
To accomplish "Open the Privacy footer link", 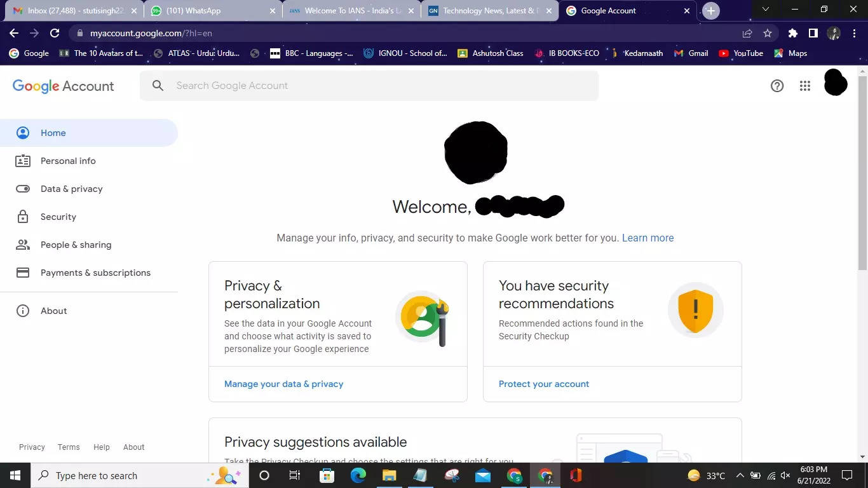I will click(x=32, y=447).
